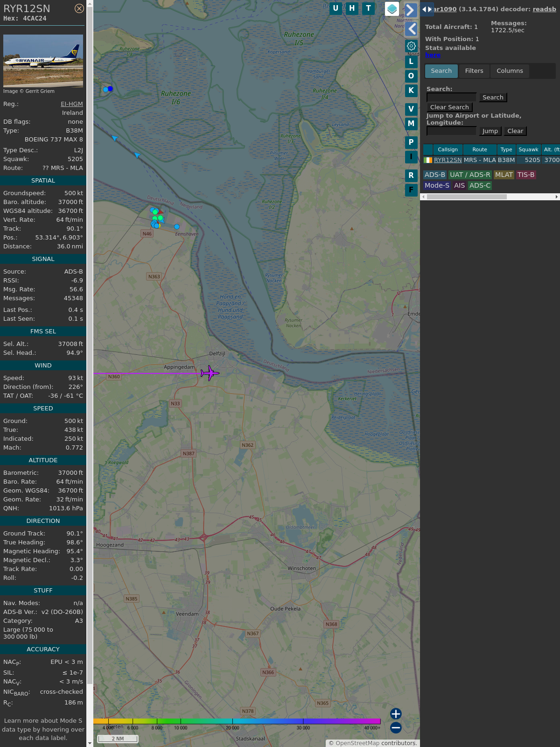This screenshot has height=747, width=560.
Task: Toggle the U map button
Action: tap(336, 8)
